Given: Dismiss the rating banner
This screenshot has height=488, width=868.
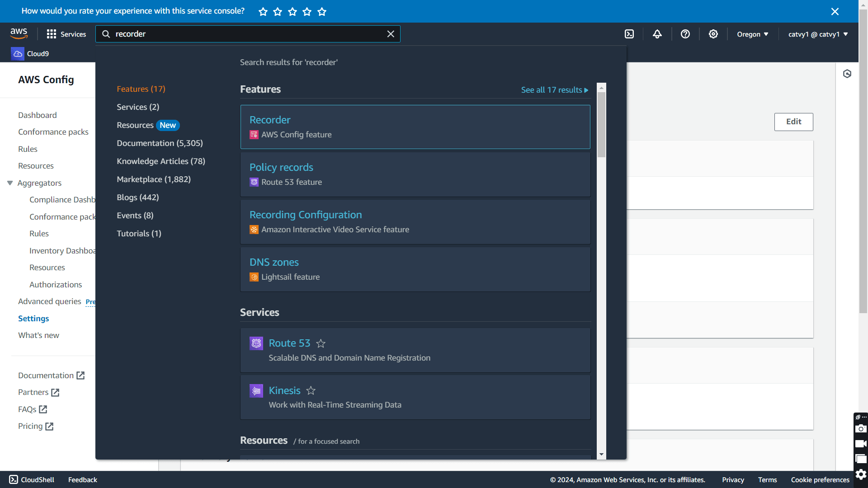Looking at the screenshot, I should [835, 11].
